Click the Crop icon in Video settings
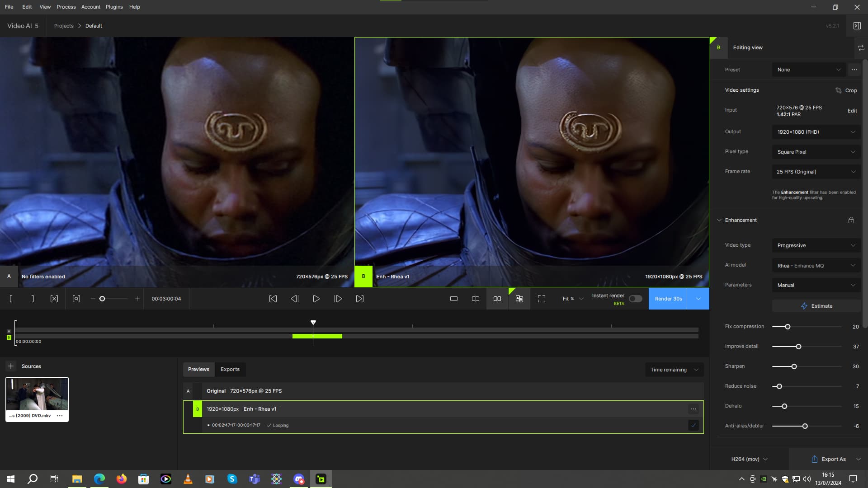 [839, 90]
